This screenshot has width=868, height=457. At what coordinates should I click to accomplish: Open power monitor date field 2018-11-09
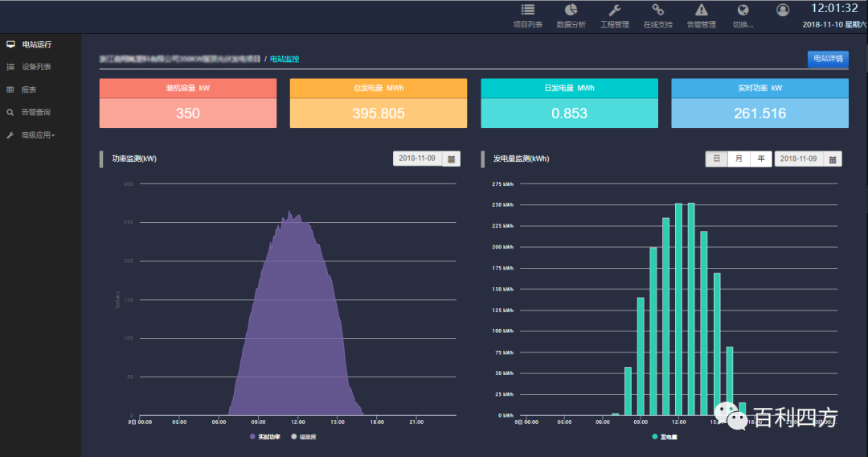pos(416,159)
